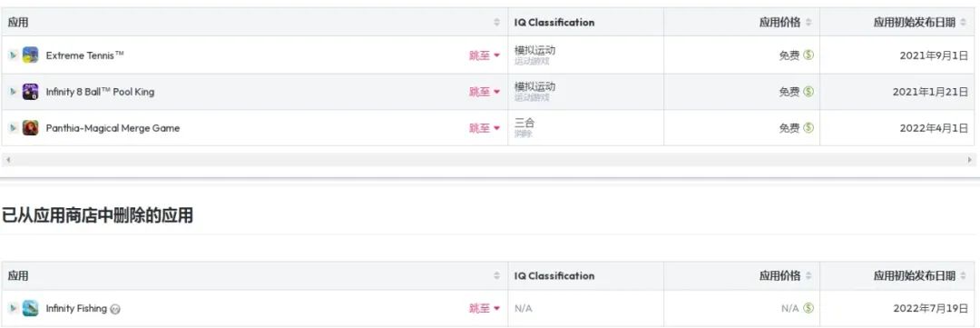Viewport: 980px width, 328px height.
Task: Open the 跳至 dropdown for Panthia-Magical Merge Game
Action: click(485, 128)
